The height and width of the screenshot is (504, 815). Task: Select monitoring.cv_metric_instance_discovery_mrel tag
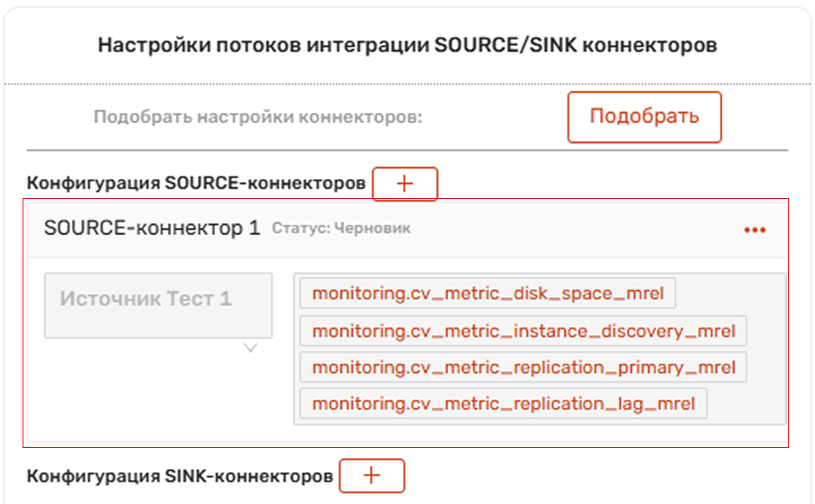(x=523, y=331)
